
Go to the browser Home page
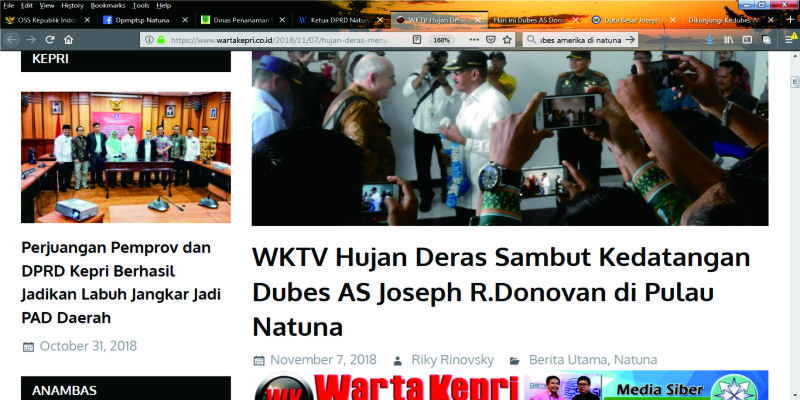click(x=67, y=40)
